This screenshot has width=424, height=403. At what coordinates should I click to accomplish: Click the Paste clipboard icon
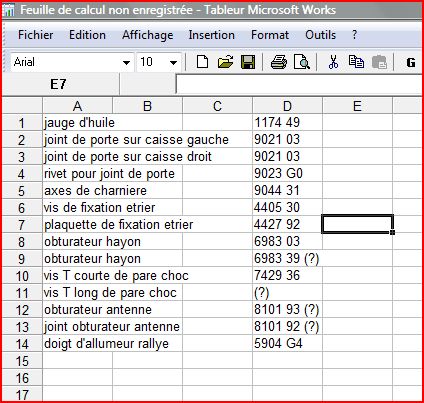(x=379, y=62)
